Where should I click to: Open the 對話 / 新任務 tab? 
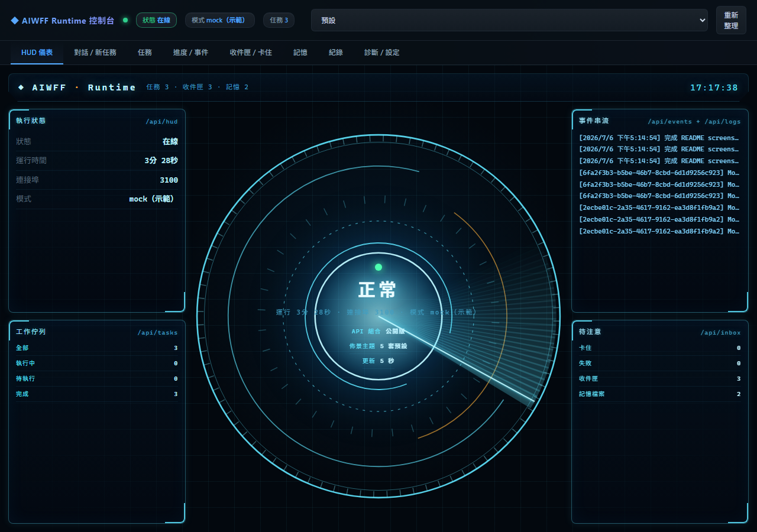(95, 53)
